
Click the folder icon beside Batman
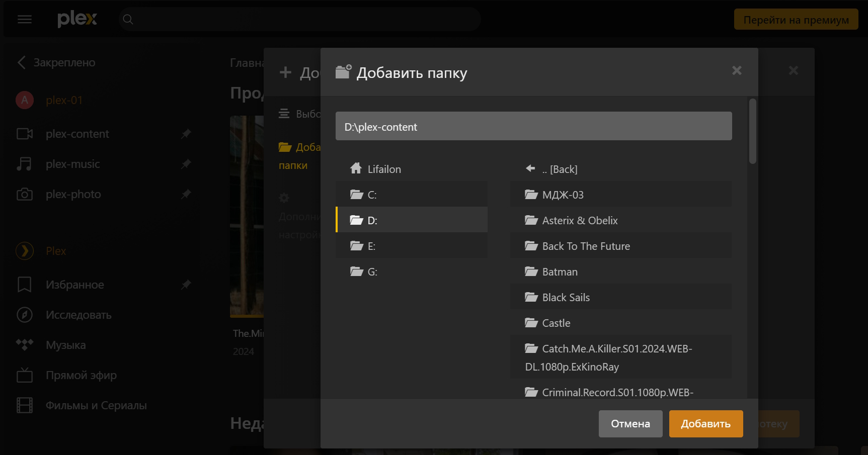531,271
